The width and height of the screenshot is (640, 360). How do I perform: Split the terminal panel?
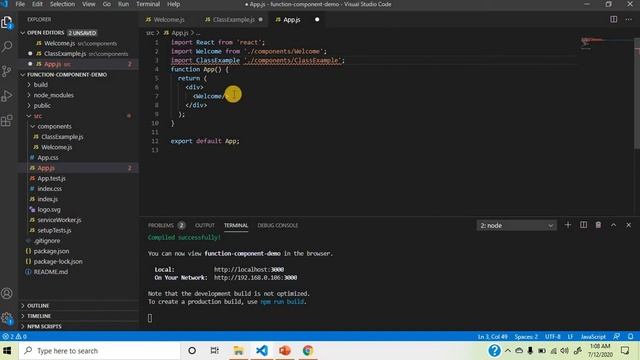[583, 225]
